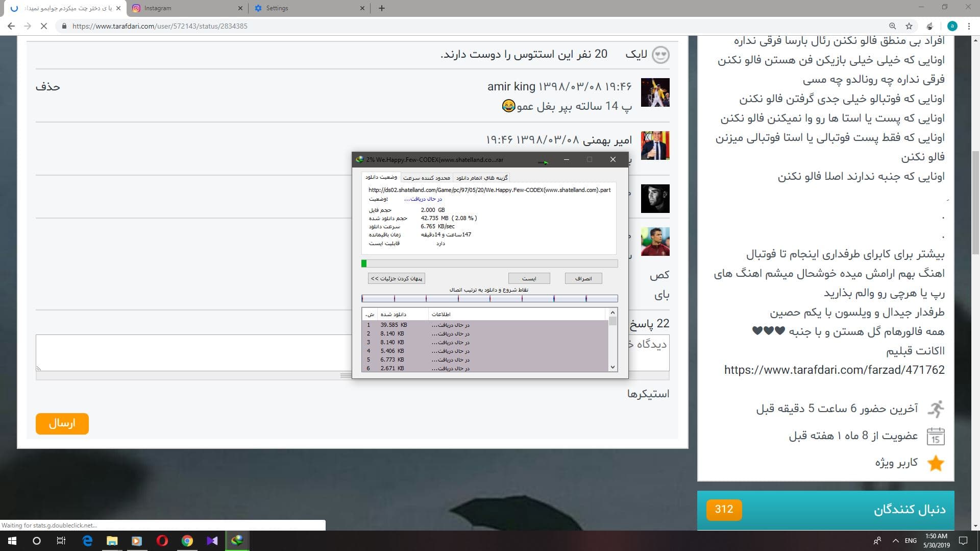Click the smiley like icon beside لایک
Image resolution: width=980 pixels, height=551 pixels.
660,55
